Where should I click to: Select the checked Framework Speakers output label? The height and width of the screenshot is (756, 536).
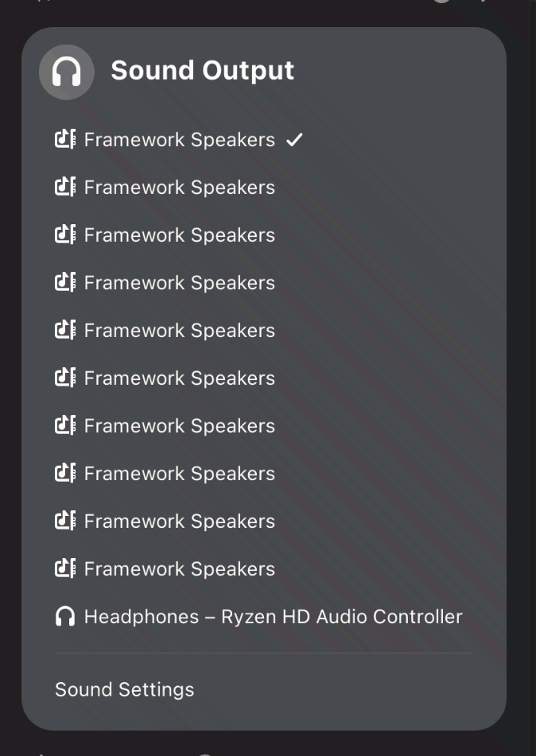pos(179,140)
